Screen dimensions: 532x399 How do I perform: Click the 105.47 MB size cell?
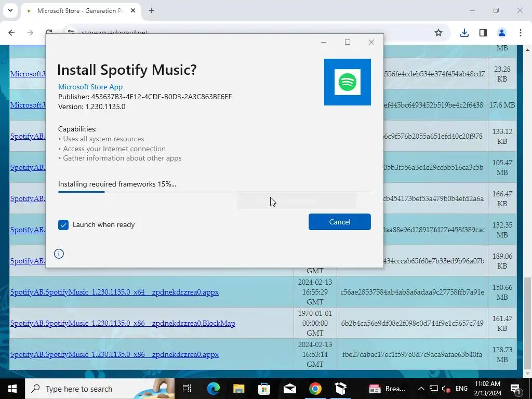[502, 168]
